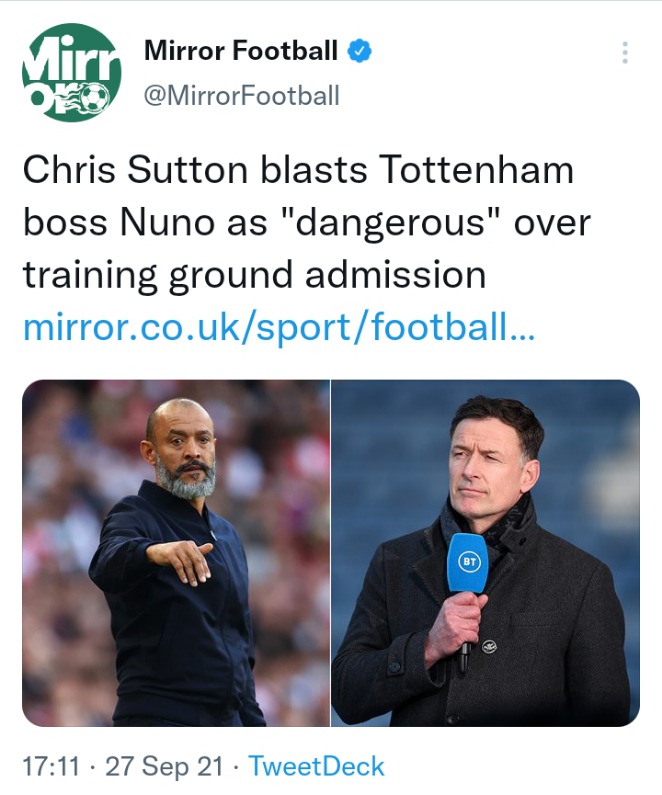This screenshot has width=662, height=795.
Task: Click the BT logo on the blue microphone
Action: click(469, 562)
